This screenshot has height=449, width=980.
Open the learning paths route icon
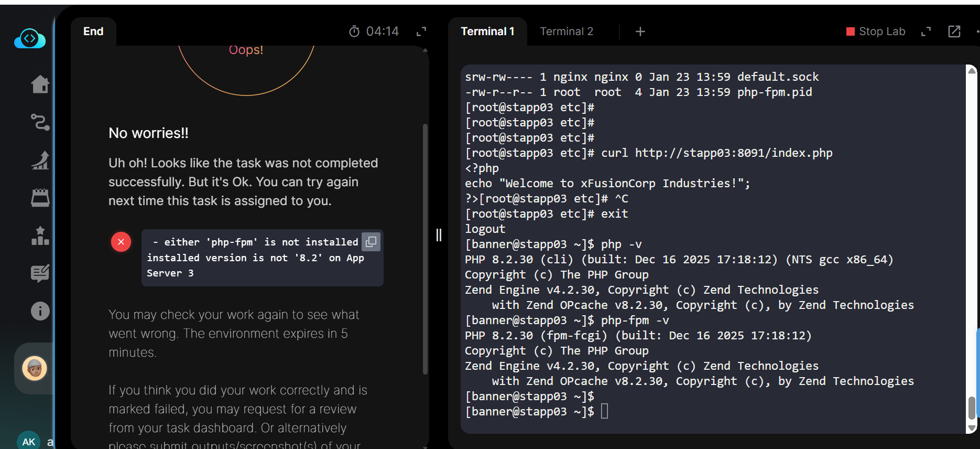pyautogui.click(x=40, y=122)
